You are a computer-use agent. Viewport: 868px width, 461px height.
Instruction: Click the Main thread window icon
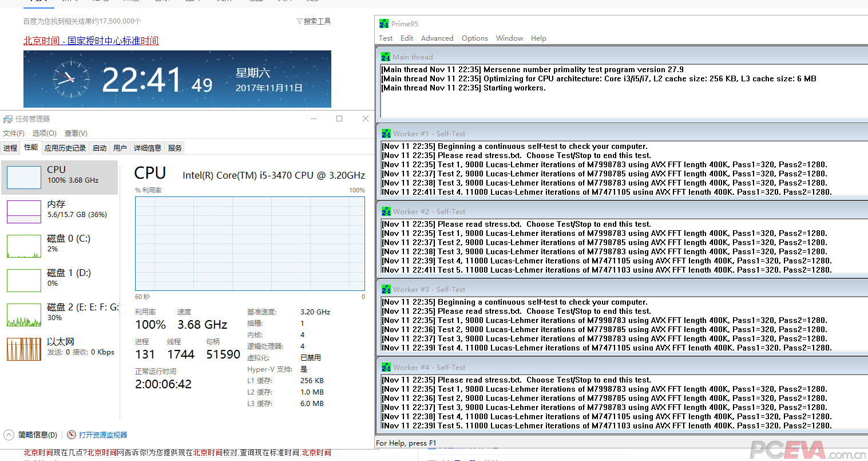coord(386,57)
